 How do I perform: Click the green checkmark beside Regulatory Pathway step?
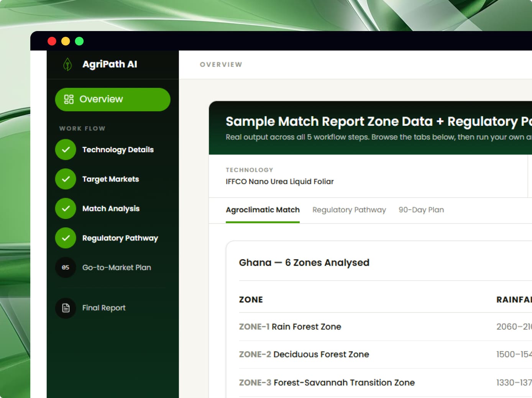click(66, 238)
